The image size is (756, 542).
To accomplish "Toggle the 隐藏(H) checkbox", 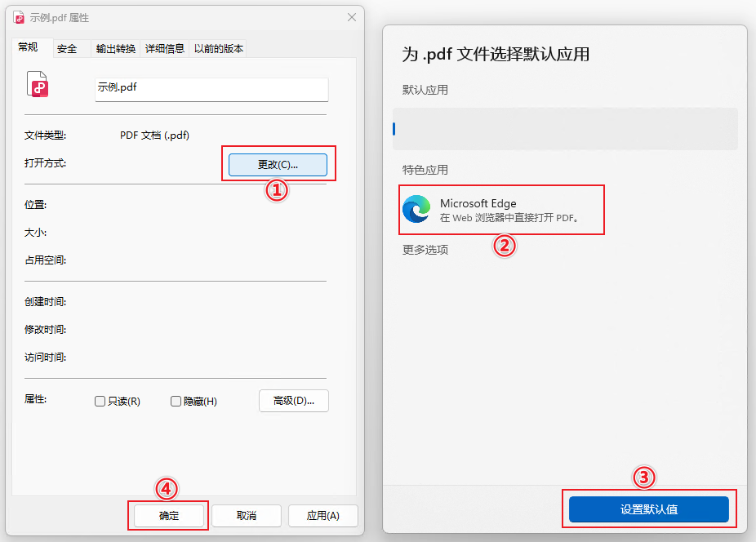I will tap(176, 402).
